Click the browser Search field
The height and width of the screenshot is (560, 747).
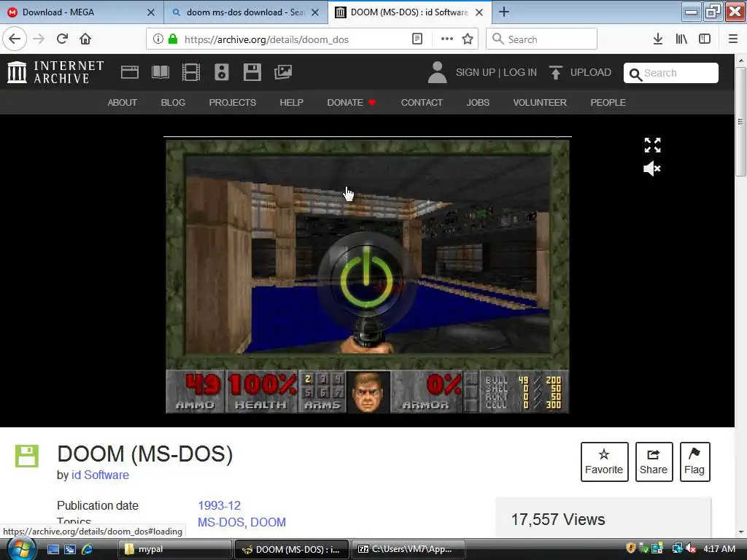541,39
